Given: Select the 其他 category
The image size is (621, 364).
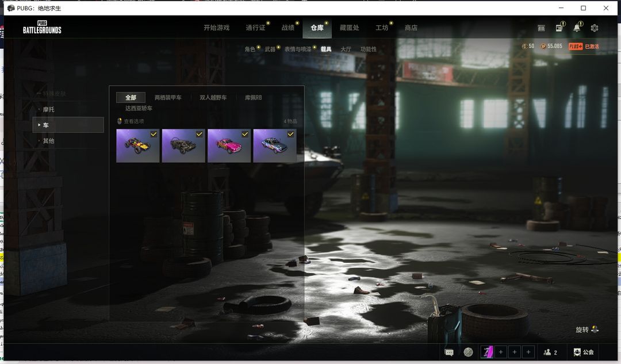Looking at the screenshot, I should tap(49, 141).
